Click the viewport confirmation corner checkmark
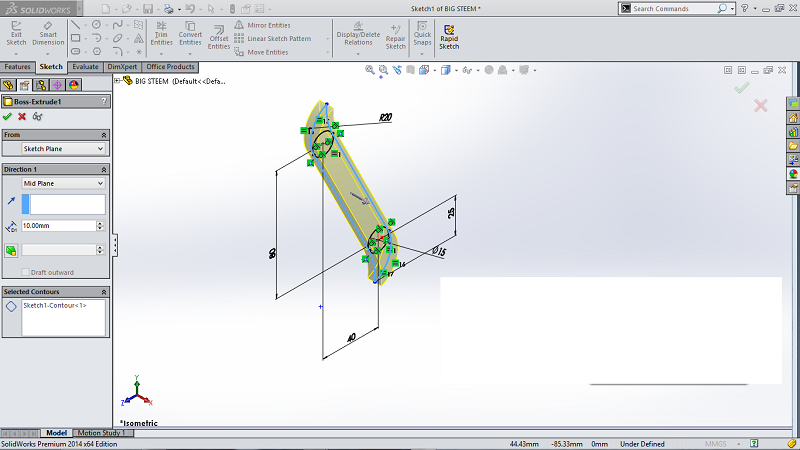Image resolution: width=800 pixels, height=450 pixels. tap(741, 88)
